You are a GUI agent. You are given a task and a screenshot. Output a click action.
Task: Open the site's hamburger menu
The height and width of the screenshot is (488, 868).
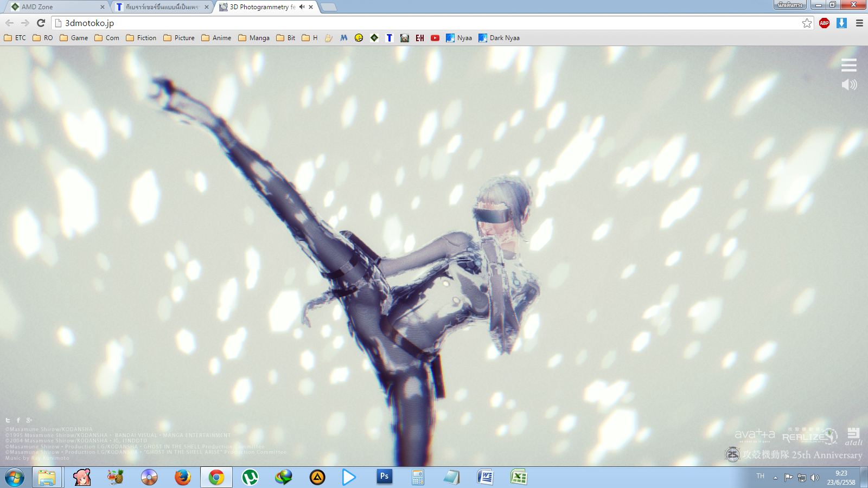coord(849,65)
